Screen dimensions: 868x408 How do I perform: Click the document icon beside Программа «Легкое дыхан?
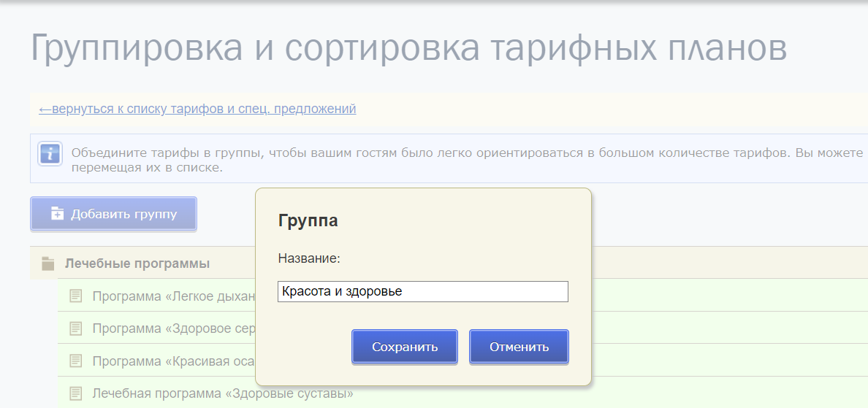pyautogui.click(x=76, y=296)
